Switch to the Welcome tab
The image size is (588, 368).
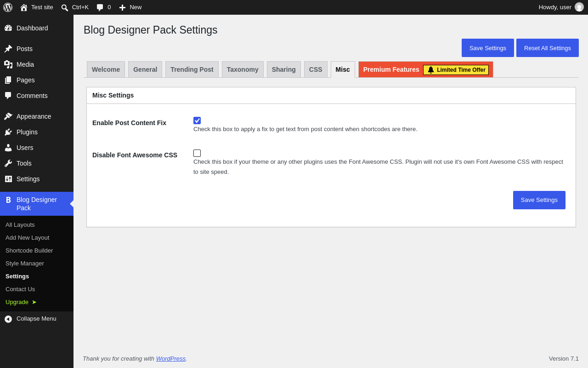[106, 69]
